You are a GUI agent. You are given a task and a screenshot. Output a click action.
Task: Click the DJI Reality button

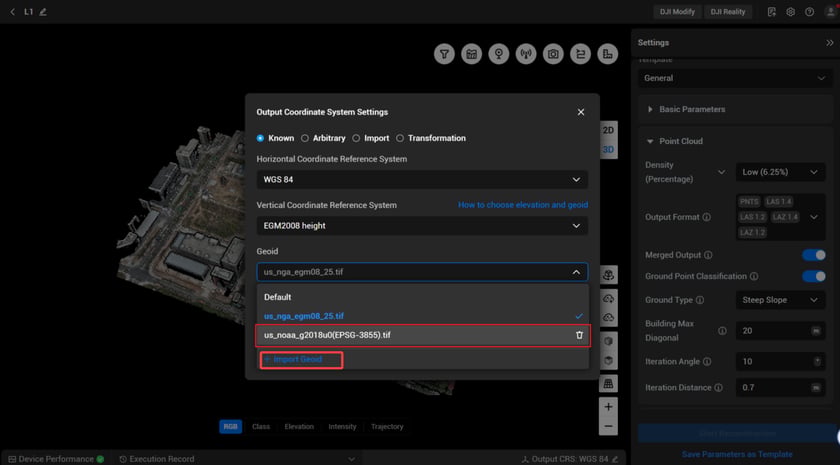(x=728, y=12)
